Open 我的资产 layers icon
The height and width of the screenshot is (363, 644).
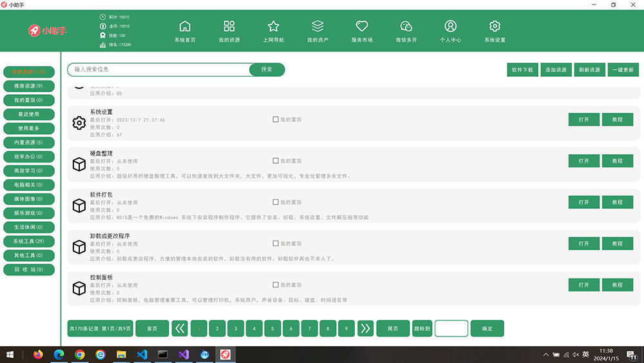317,26
